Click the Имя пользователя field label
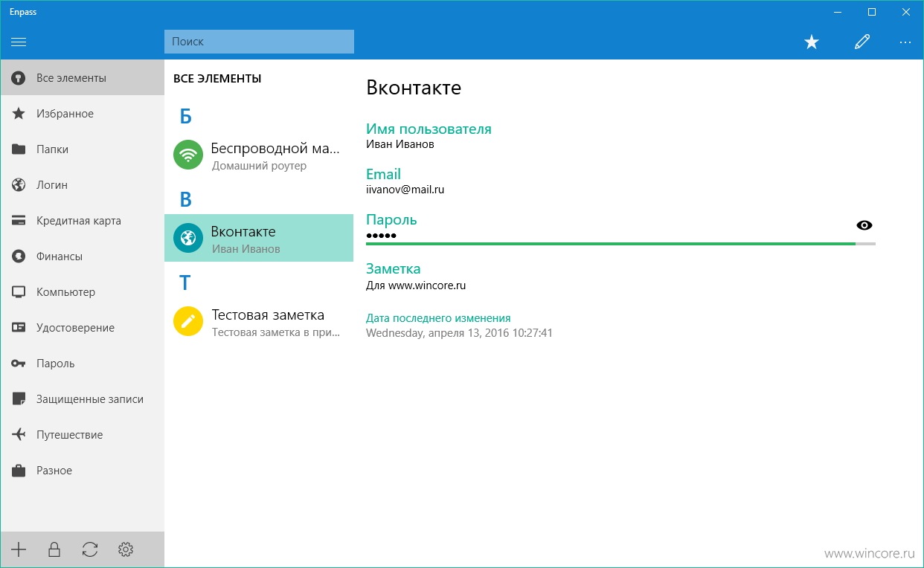The width and height of the screenshot is (924, 568). click(x=429, y=129)
